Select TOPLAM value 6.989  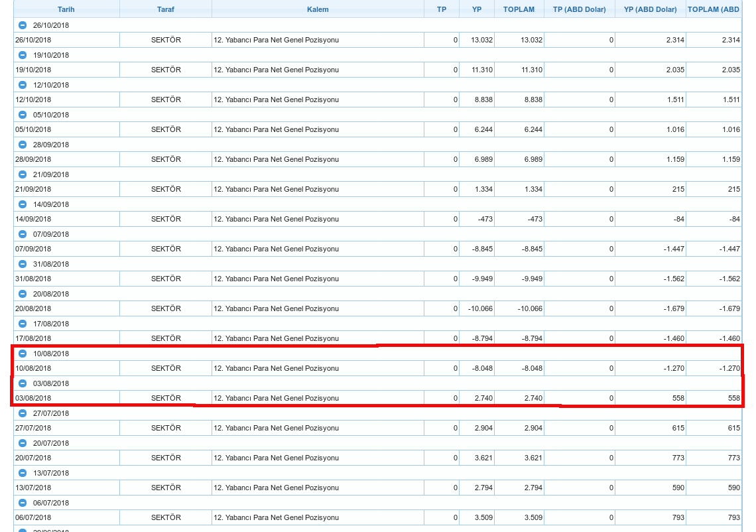click(519, 160)
